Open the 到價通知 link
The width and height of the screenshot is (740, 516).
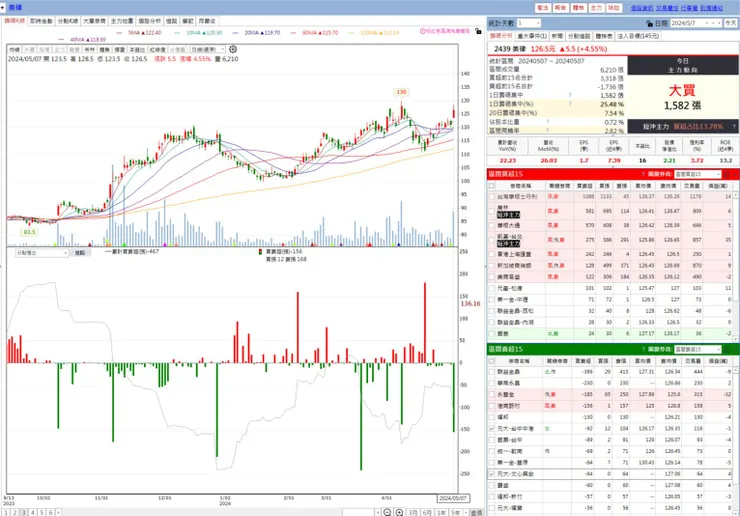(x=711, y=8)
